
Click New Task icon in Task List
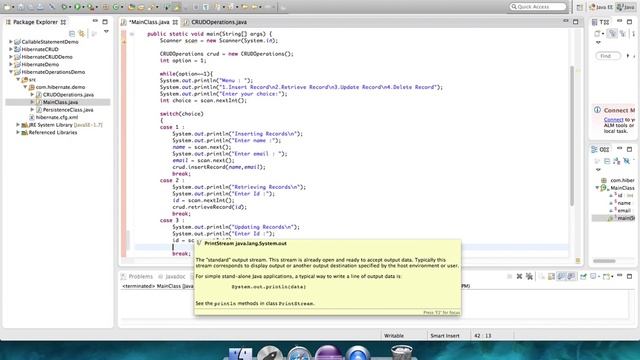click(598, 34)
